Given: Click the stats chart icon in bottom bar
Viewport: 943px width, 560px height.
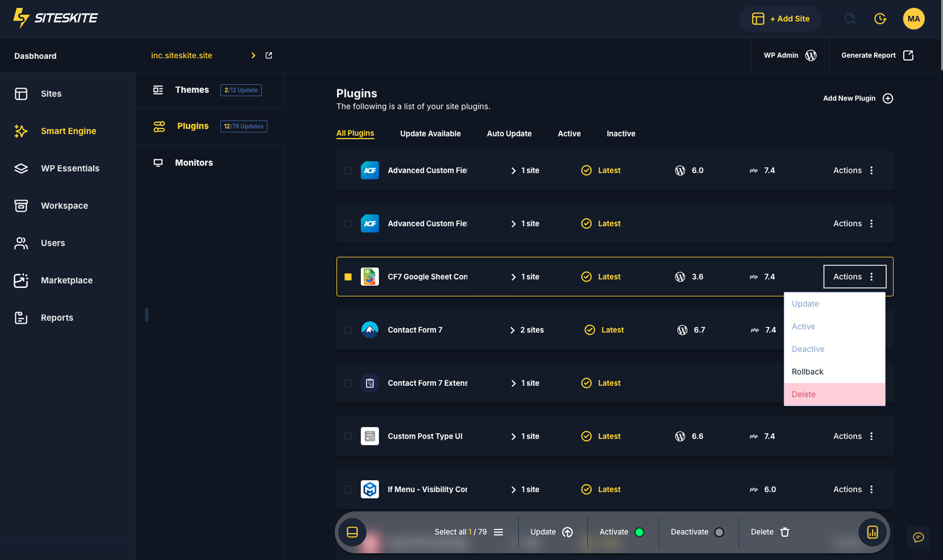Looking at the screenshot, I should click(x=872, y=532).
